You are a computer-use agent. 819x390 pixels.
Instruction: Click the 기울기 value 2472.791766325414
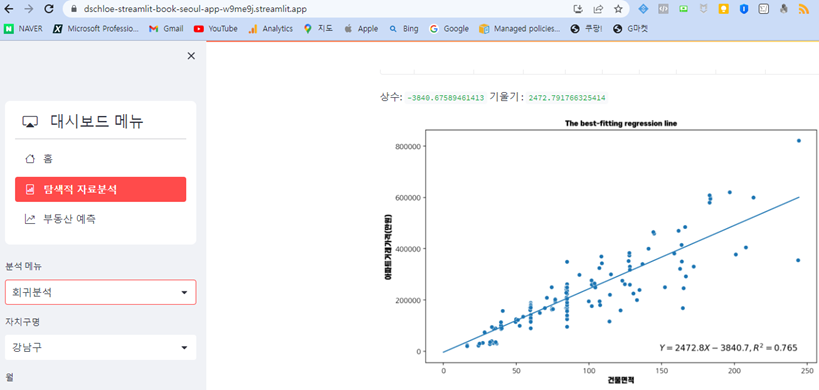point(567,98)
